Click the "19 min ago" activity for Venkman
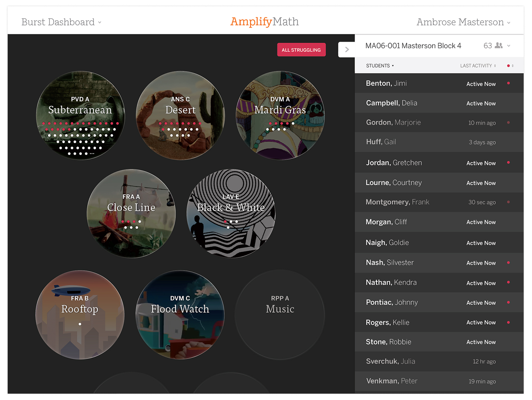This screenshot has height=400, width=532. coord(482,381)
